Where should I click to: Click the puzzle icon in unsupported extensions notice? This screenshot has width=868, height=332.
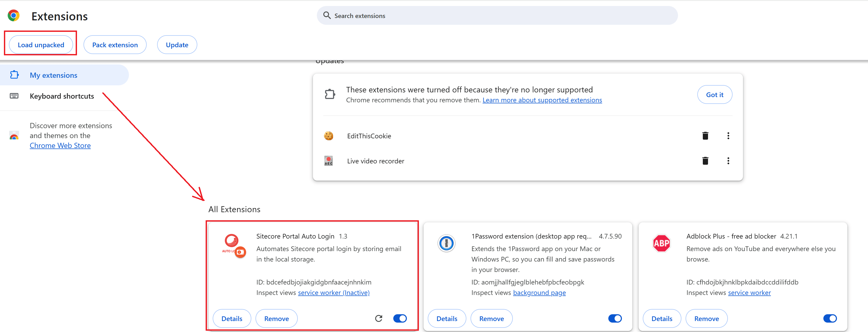(330, 94)
